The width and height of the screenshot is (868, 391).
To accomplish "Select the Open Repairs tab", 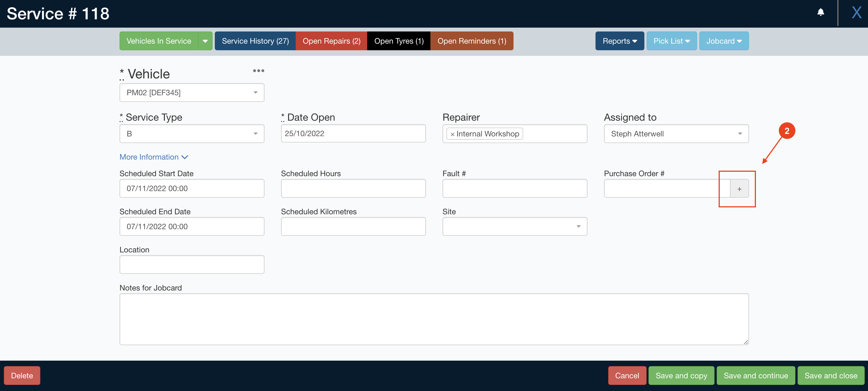I will 332,41.
